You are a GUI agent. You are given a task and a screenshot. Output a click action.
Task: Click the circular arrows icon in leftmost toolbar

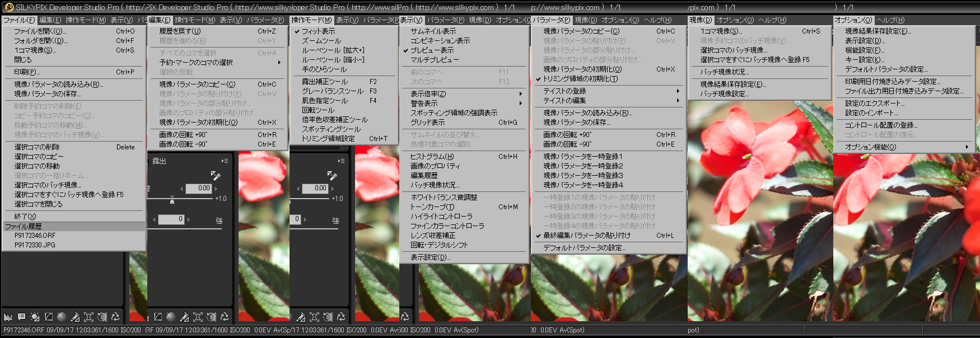[115, 317]
